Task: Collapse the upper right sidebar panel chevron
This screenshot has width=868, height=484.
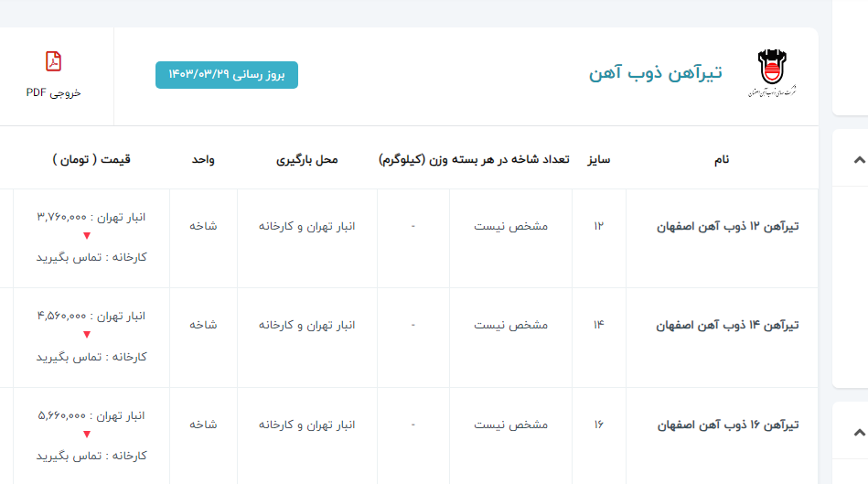Action: coord(858,160)
